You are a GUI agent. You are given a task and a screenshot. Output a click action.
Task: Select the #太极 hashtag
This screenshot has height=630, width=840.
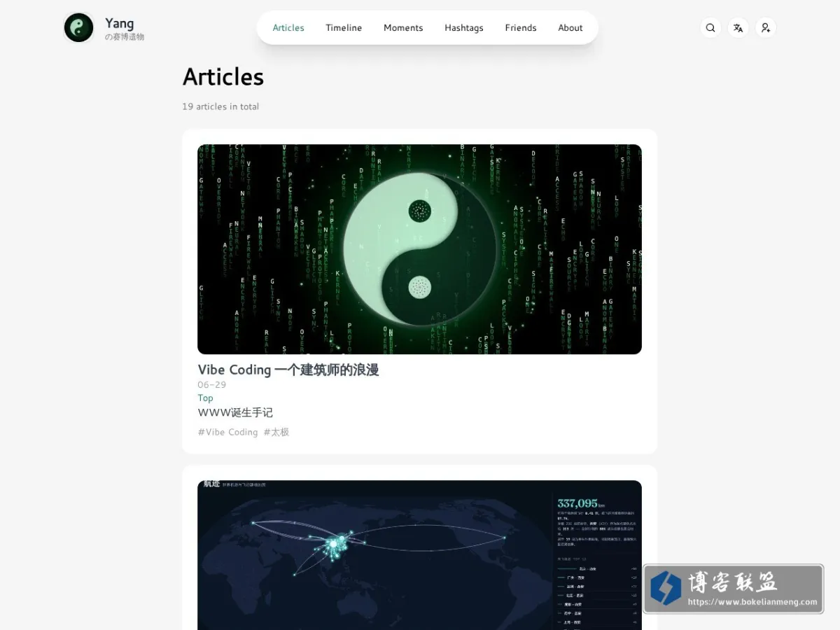276,432
